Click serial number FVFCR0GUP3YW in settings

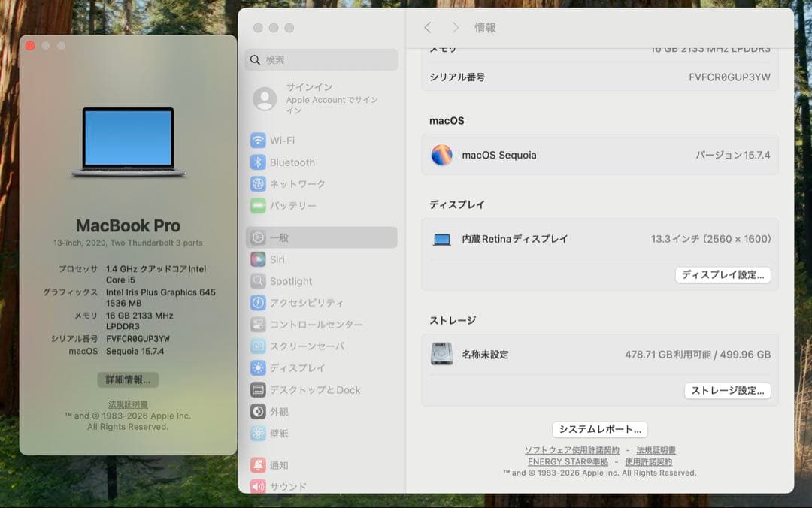pos(729,77)
